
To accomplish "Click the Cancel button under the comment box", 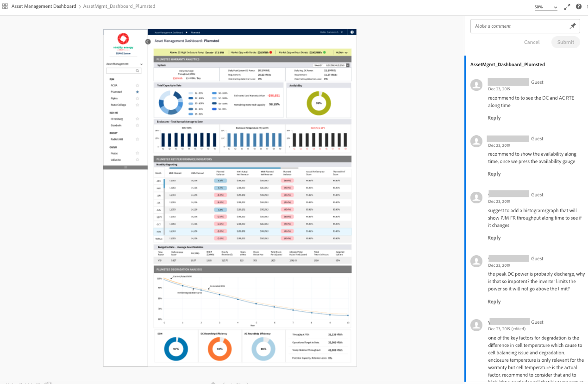I will (532, 42).
